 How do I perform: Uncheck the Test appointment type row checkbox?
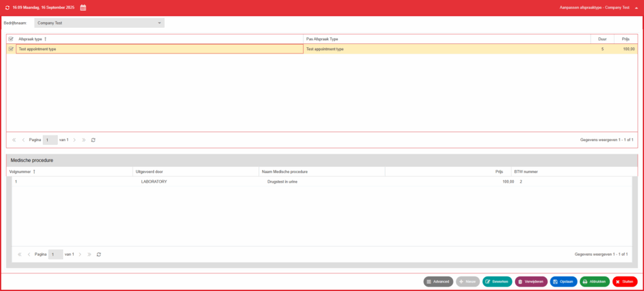[x=11, y=49]
